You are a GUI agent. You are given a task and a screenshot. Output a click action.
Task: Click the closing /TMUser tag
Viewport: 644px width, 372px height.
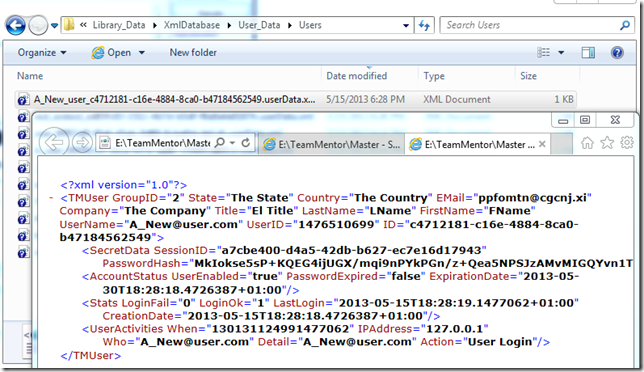[x=91, y=356]
